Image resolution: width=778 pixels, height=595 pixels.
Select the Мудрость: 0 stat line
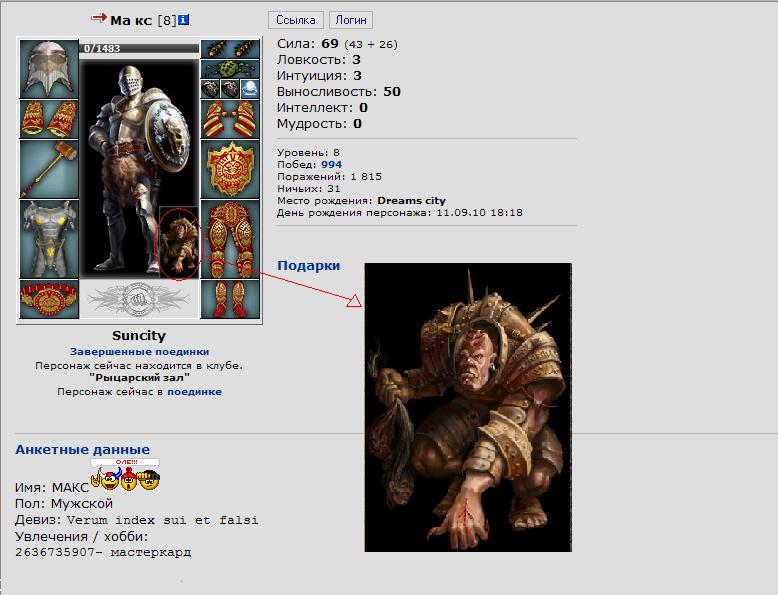pos(319,124)
